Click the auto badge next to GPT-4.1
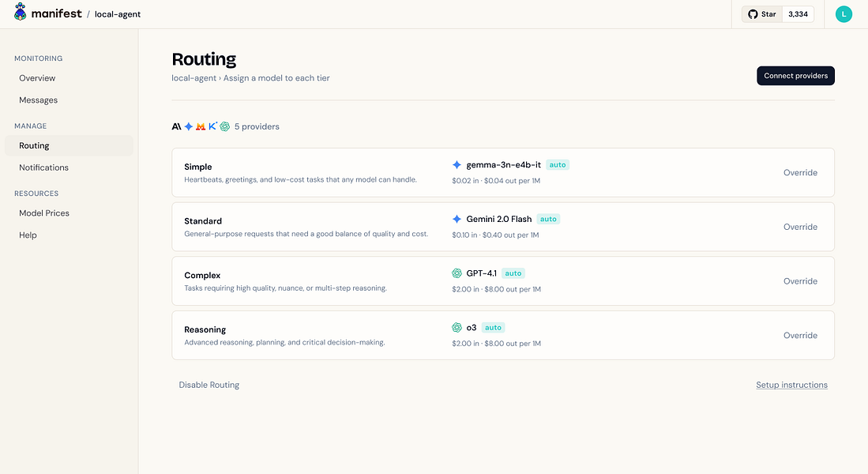 coord(513,273)
